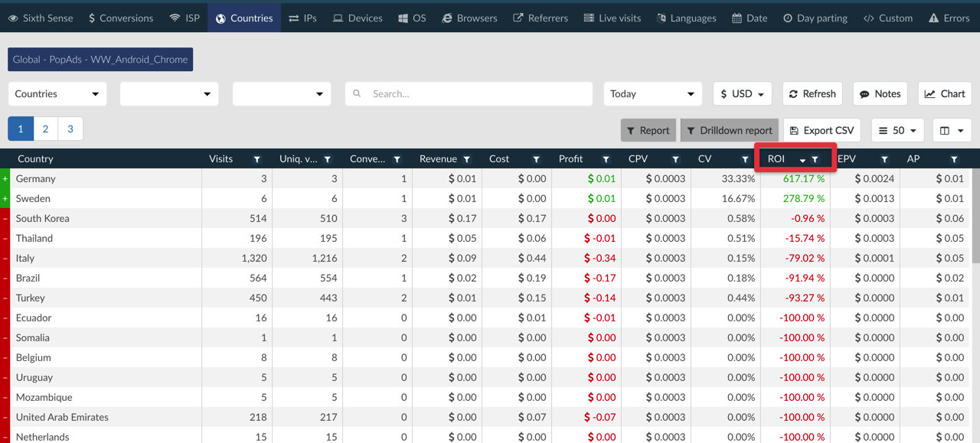Open the 50 rows per page selector
The image size is (980, 443).
tap(897, 130)
